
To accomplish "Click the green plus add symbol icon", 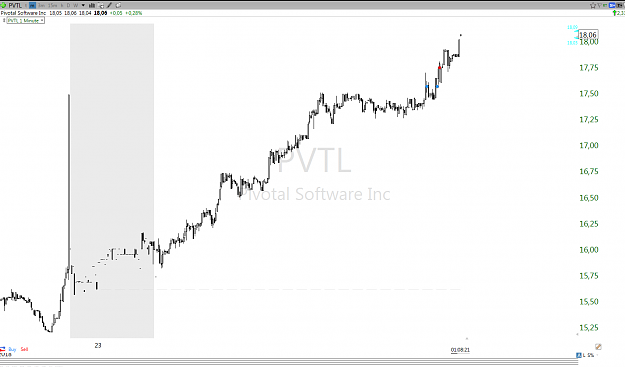I will tap(3, 6).
